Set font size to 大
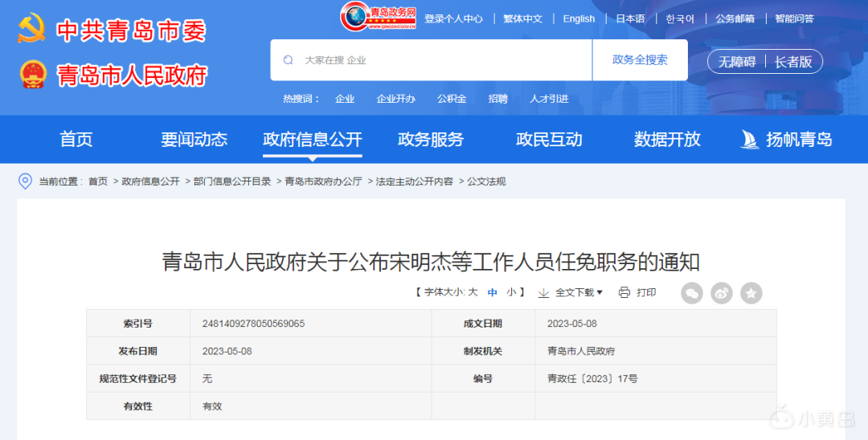Screen dimensions: 868x440 tap(473, 292)
